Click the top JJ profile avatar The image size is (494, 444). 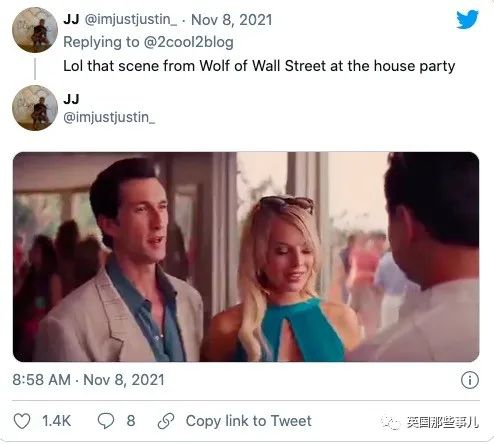(35, 30)
